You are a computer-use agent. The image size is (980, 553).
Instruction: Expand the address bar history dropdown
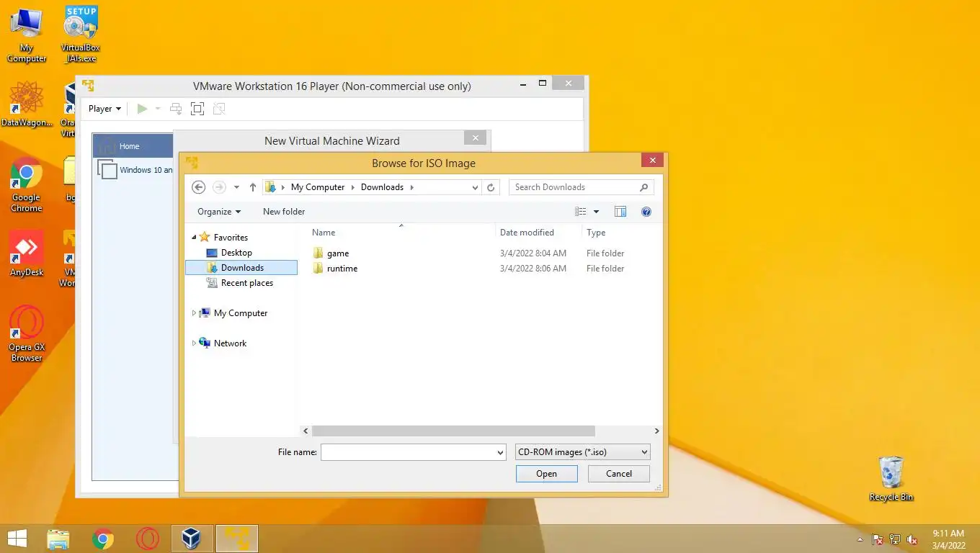point(475,187)
